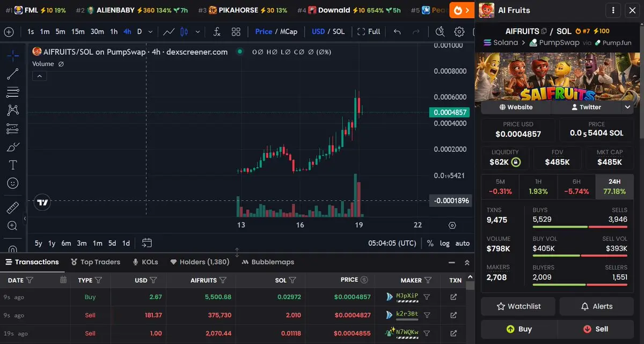Image resolution: width=644 pixels, height=344 pixels.
Task: Open chart axis settings icon near date scale
Action: point(452,225)
